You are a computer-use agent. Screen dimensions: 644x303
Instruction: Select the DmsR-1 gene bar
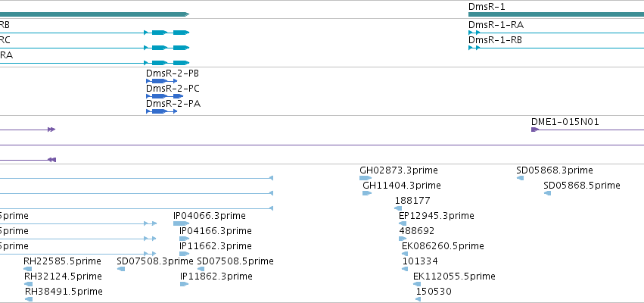(x=556, y=14)
